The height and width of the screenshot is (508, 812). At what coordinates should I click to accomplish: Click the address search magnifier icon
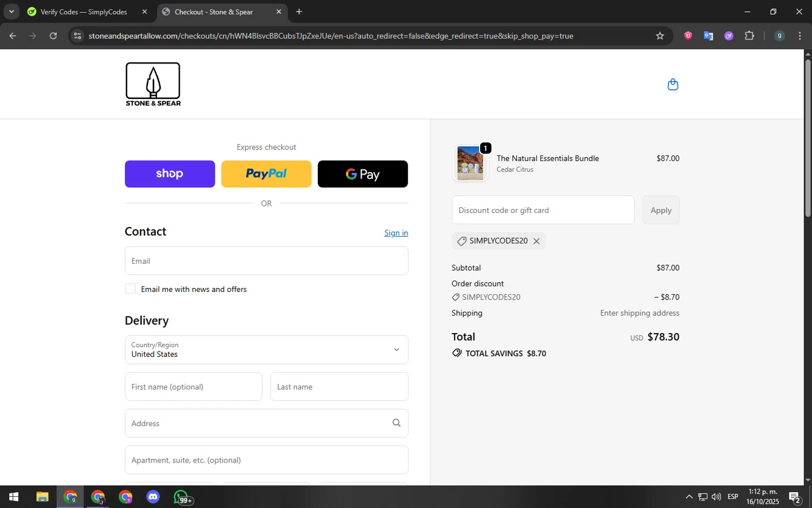point(396,423)
